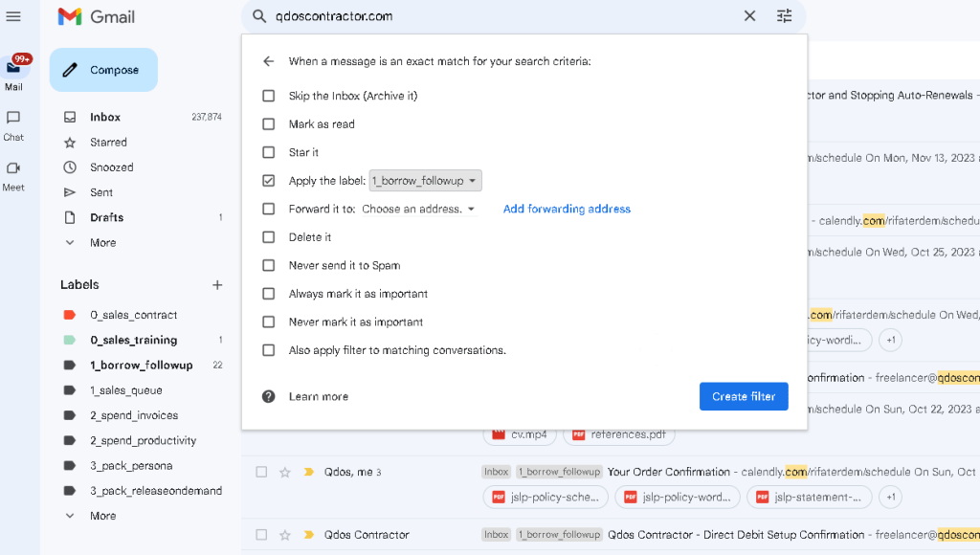This screenshot has width=980, height=555.
Task: Click the Learn more link
Action: pos(318,396)
